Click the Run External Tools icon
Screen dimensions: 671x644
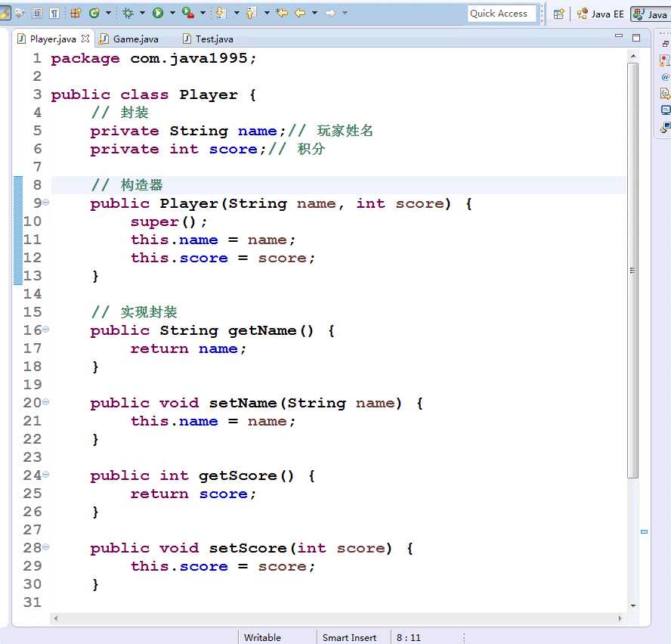pos(188,14)
